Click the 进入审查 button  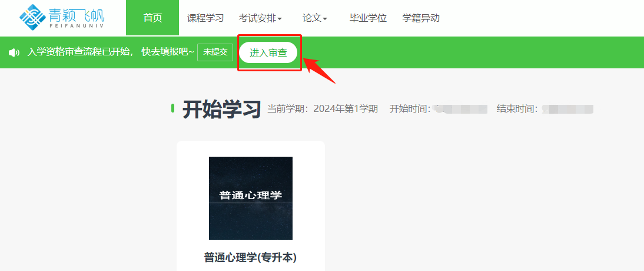(268, 52)
